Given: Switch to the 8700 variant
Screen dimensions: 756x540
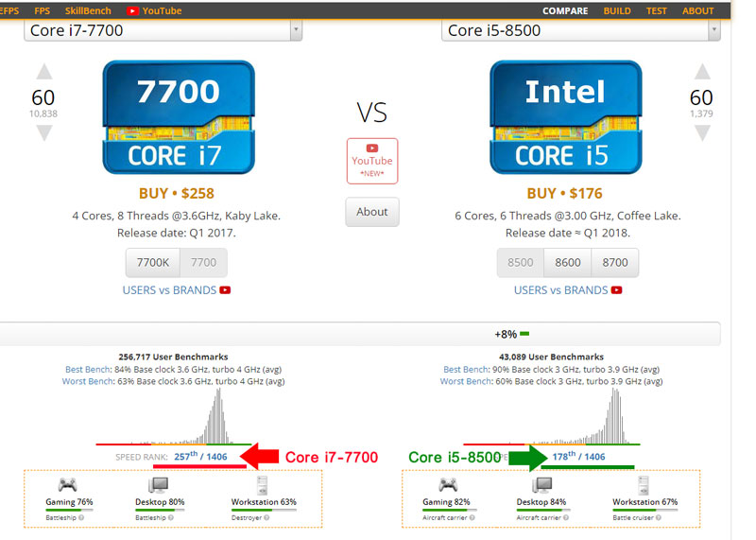Looking at the screenshot, I should click(615, 263).
